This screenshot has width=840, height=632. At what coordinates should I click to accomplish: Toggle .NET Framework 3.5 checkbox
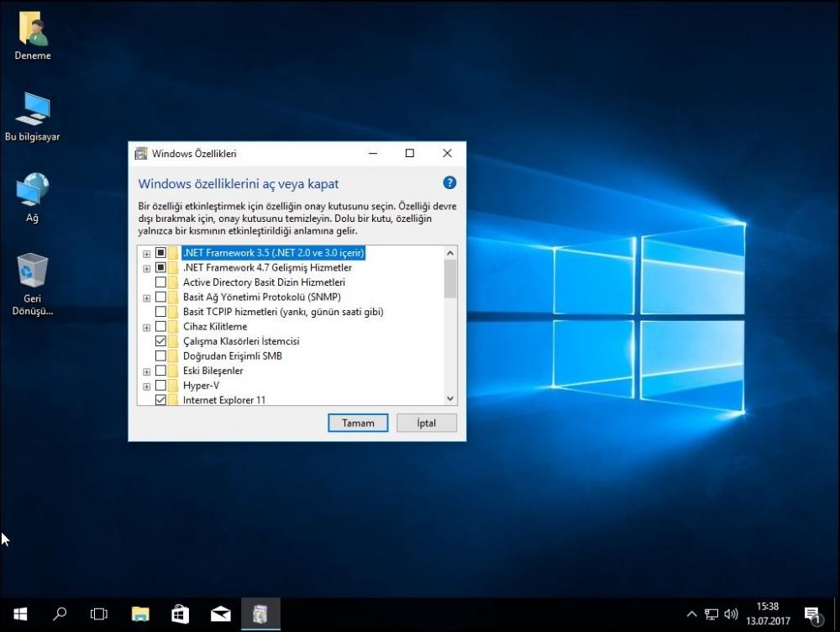[160, 252]
